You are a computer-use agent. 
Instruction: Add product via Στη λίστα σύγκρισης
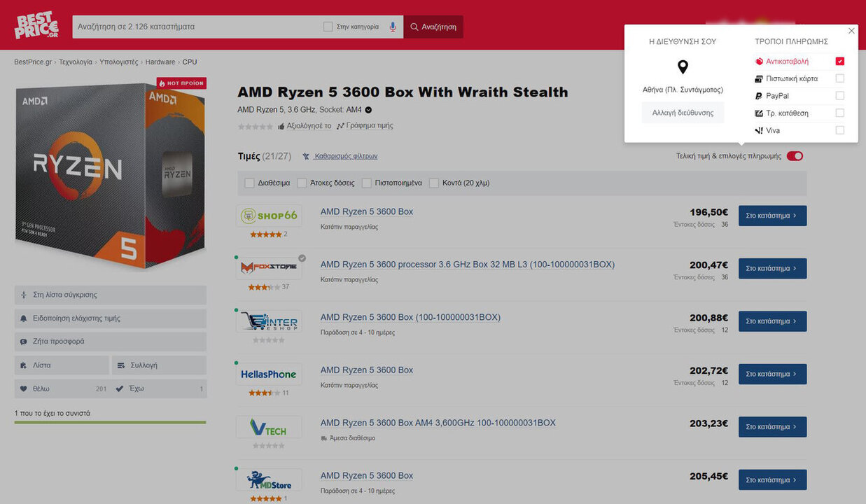tap(111, 295)
